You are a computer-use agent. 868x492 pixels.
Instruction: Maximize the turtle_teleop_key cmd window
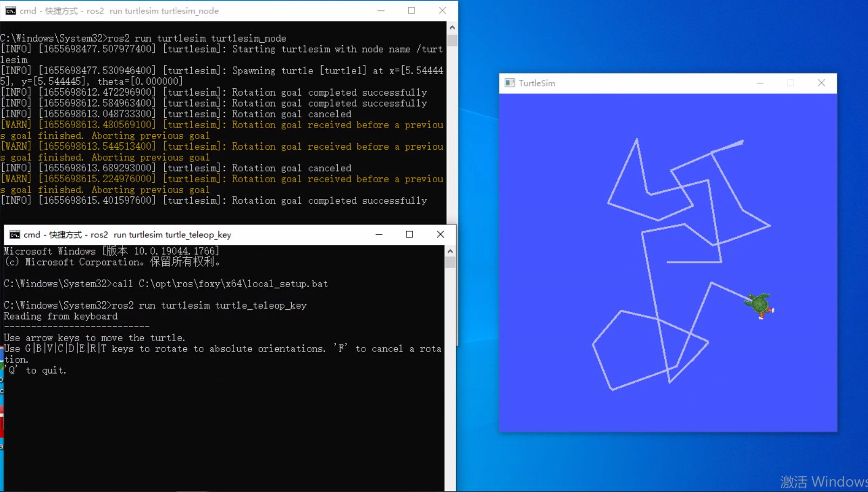point(409,235)
